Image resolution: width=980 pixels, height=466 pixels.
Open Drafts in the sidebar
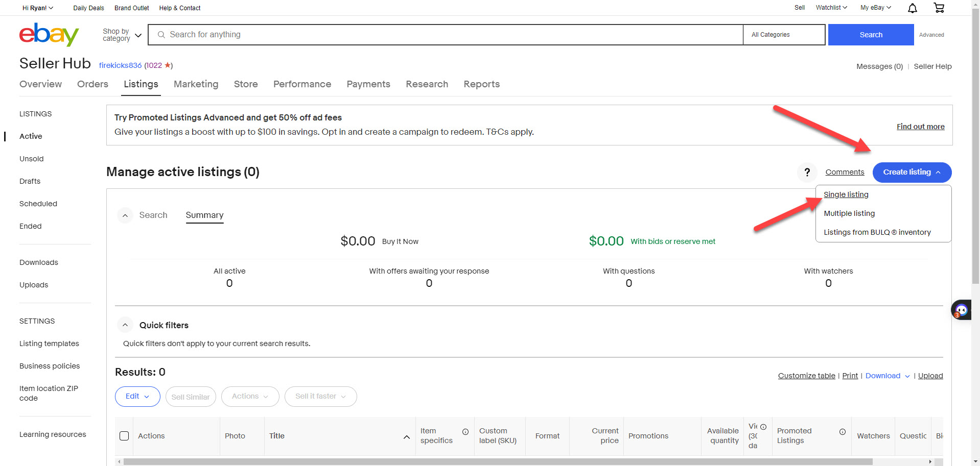click(x=30, y=181)
